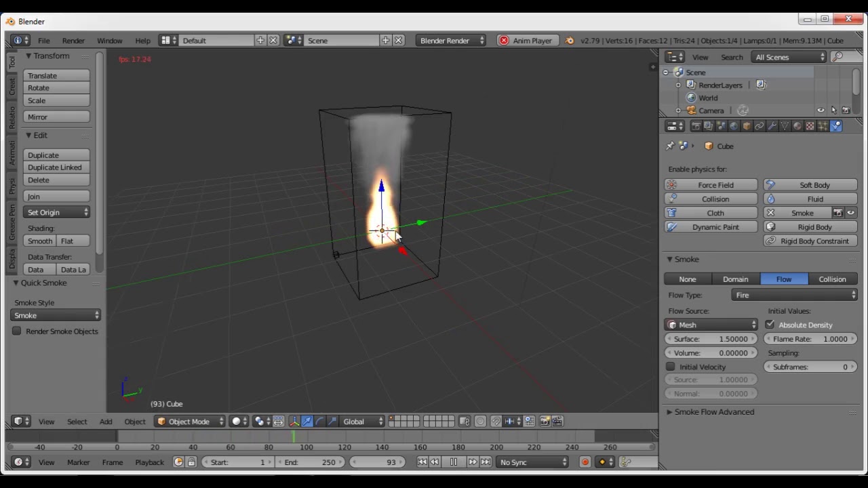This screenshot has width=868, height=488.
Task: Open the Flow Type Fire dropdown
Action: (795, 295)
